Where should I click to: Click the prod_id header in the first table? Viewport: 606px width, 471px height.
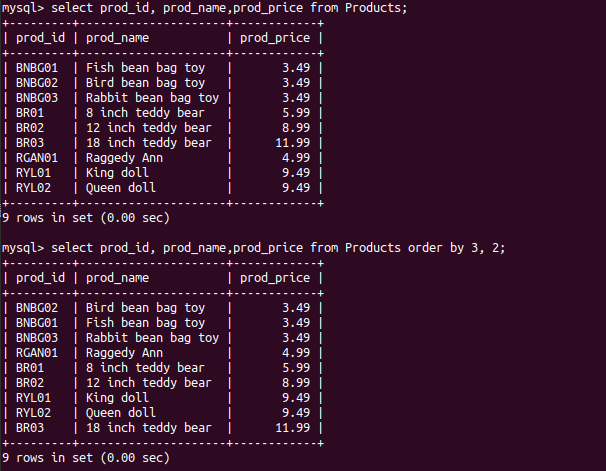(41, 38)
